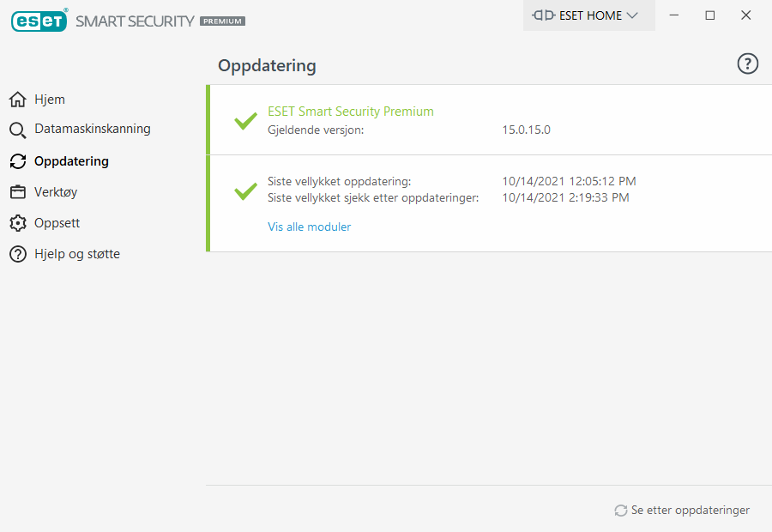This screenshot has height=532, width=772.
Task: Open help via the top-right question mark
Action: point(747,63)
